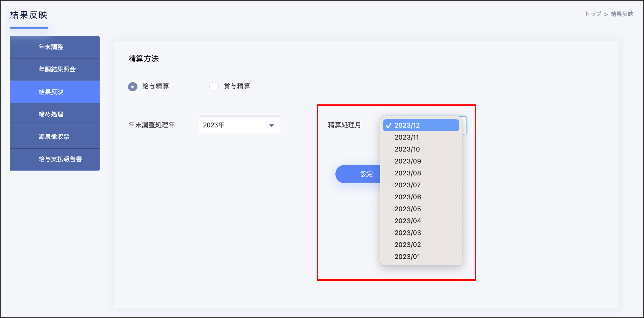Choose 2023/08 in the month list
Screen dimensions: 644x318
coord(421,173)
